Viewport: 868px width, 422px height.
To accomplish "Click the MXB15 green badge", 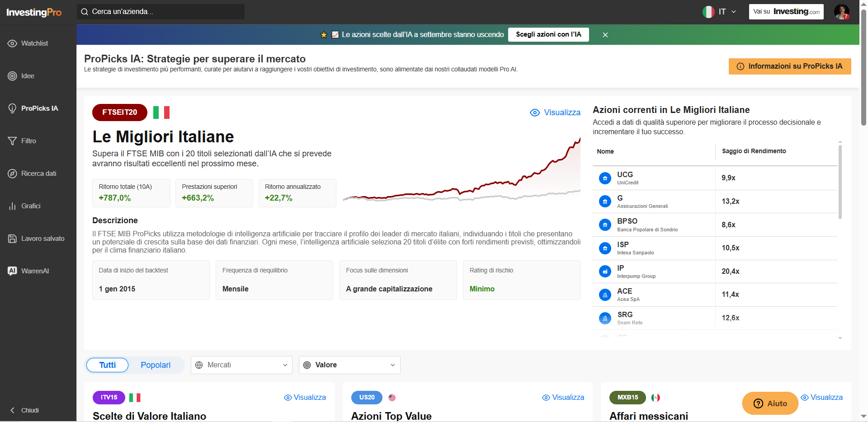I will pos(628,398).
